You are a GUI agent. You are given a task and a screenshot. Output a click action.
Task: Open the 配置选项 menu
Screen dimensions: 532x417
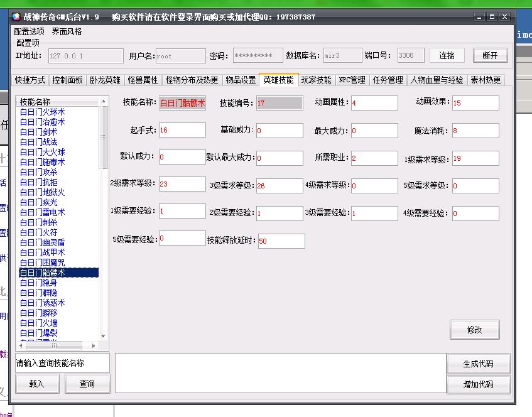30,31
